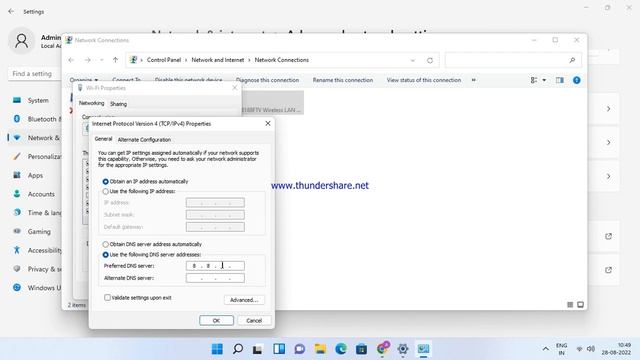Viewport: 640px width, 360px height.
Task: Click the large icons view in the status bar
Action: [580, 304]
